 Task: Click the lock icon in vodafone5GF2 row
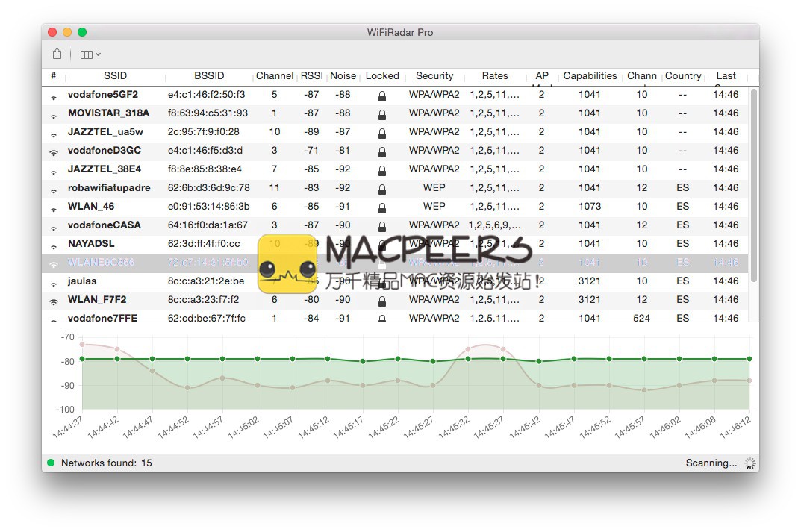(382, 96)
